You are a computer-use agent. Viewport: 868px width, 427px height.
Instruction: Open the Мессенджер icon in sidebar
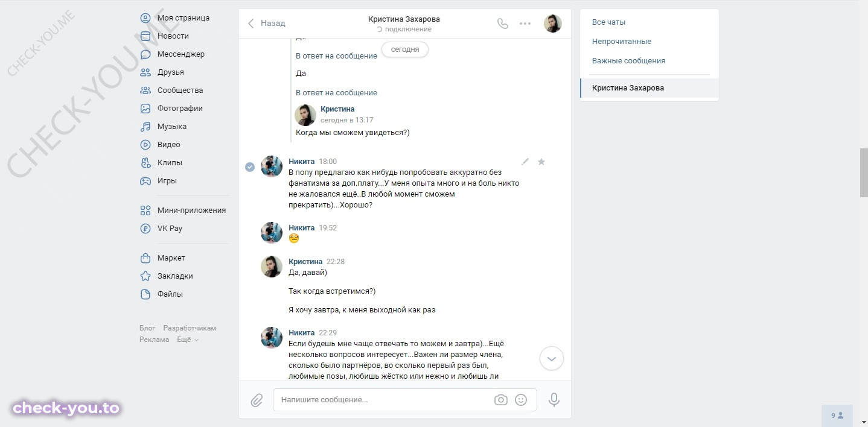point(145,54)
